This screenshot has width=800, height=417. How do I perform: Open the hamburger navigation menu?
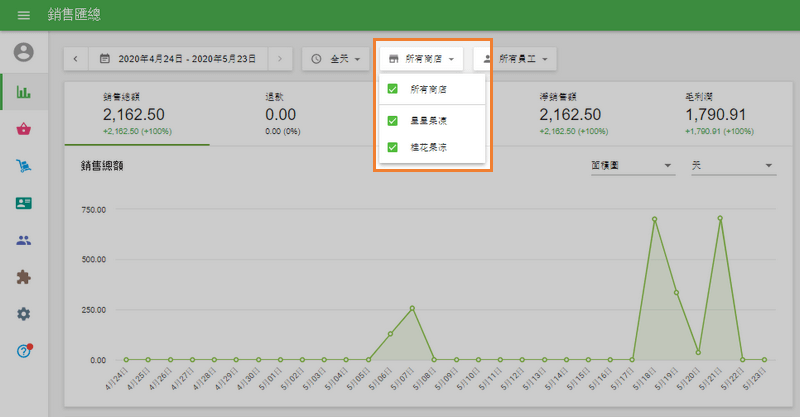(x=24, y=15)
